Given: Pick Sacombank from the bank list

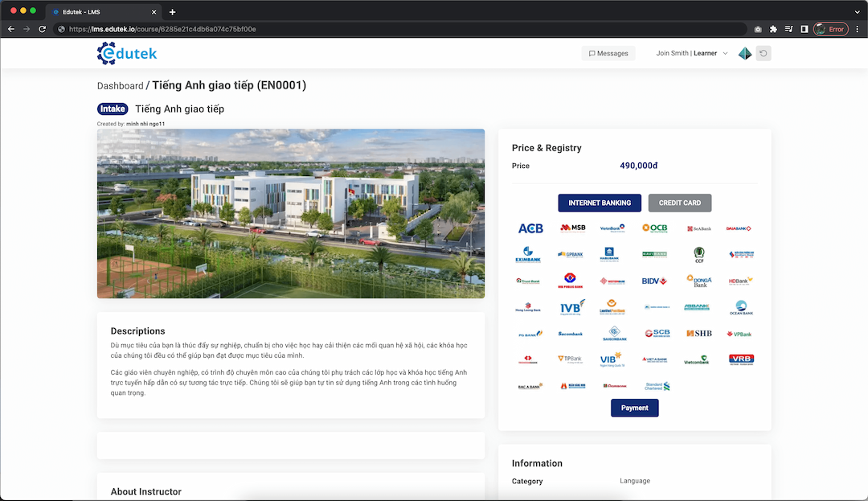Looking at the screenshot, I should [571, 333].
